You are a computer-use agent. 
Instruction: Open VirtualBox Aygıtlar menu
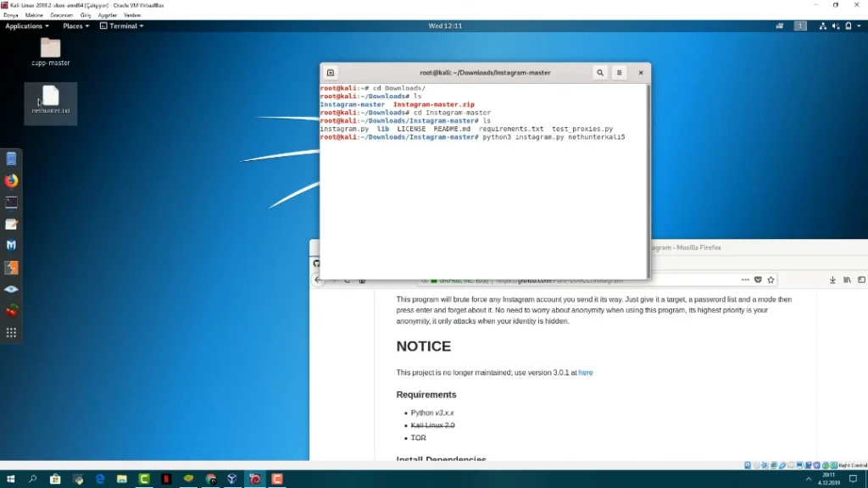(x=108, y=15)
